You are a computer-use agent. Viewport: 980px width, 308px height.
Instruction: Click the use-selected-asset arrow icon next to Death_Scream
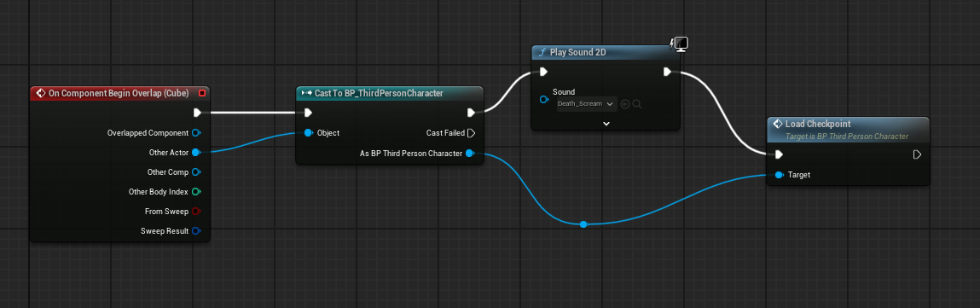pyautogui.click(x=626, y=104)
